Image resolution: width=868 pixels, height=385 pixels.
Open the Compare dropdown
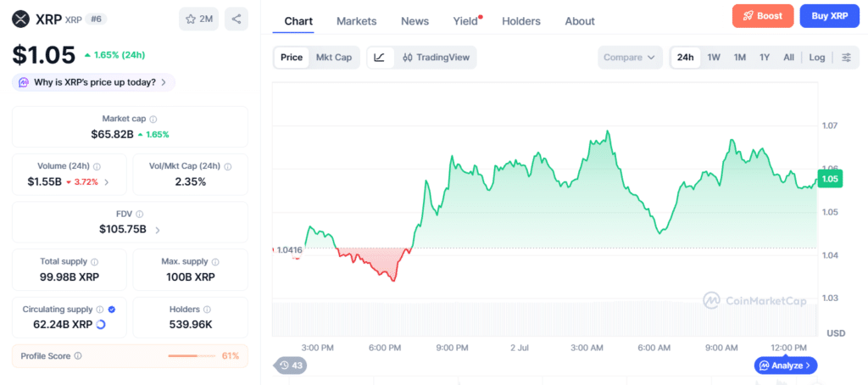(630, 58)
